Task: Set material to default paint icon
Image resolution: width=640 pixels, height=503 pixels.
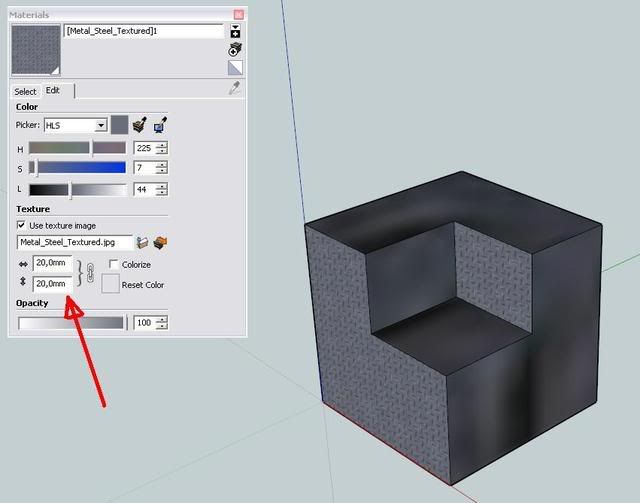Action: tap(235, 67)
